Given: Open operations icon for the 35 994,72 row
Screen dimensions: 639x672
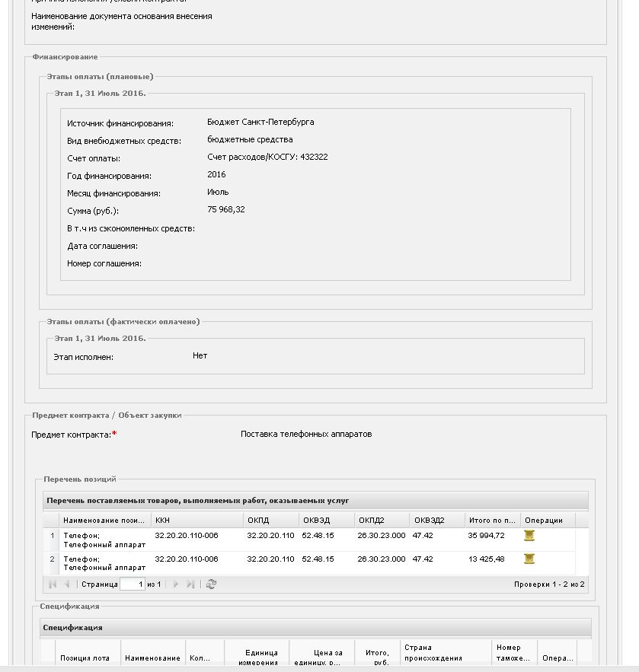Looking at the screenshot, I should [529, 535].
